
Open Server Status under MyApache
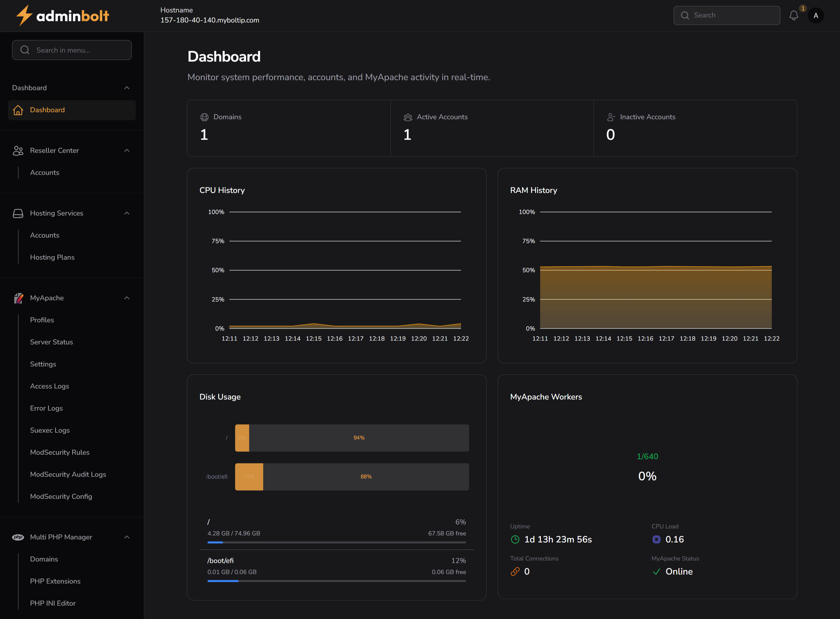tap(51, 342)
